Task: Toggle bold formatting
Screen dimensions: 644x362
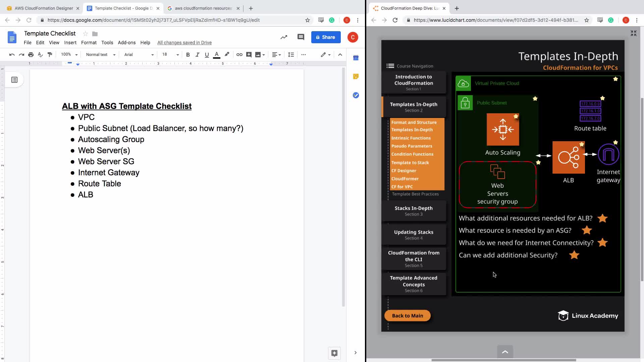Action: tap(188, 55)
